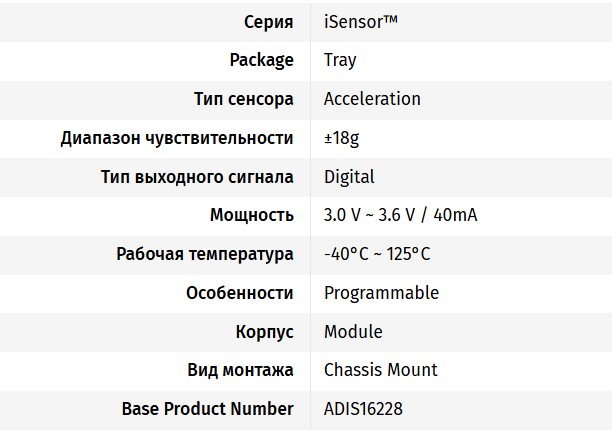
Task: Select the ±18g sensitivity range value
Action: pos(342,138)
